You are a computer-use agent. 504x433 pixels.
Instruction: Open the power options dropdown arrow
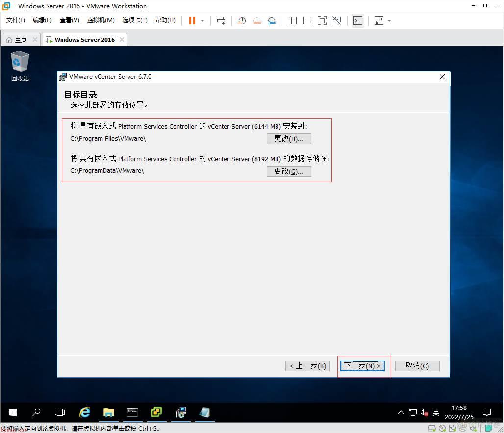tap(202, 21)
